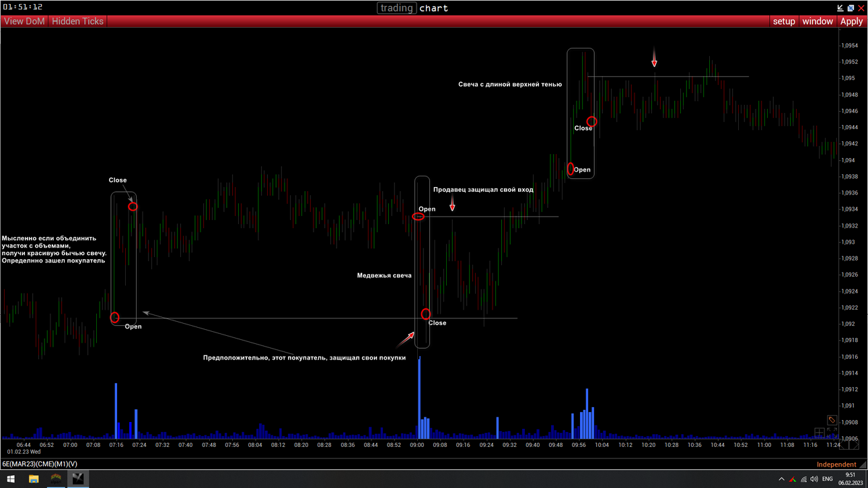Click the 'Медвежья свеча' annotation text

tap(384, 275)
